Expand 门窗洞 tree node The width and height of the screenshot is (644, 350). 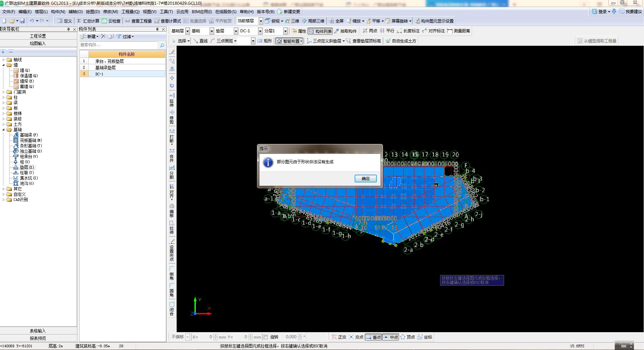[x=4, y=92]
